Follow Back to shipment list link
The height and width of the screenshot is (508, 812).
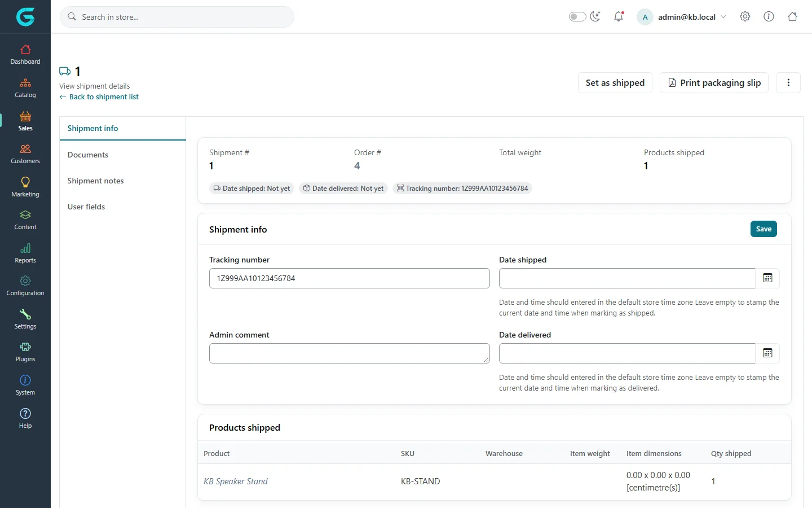99,97
